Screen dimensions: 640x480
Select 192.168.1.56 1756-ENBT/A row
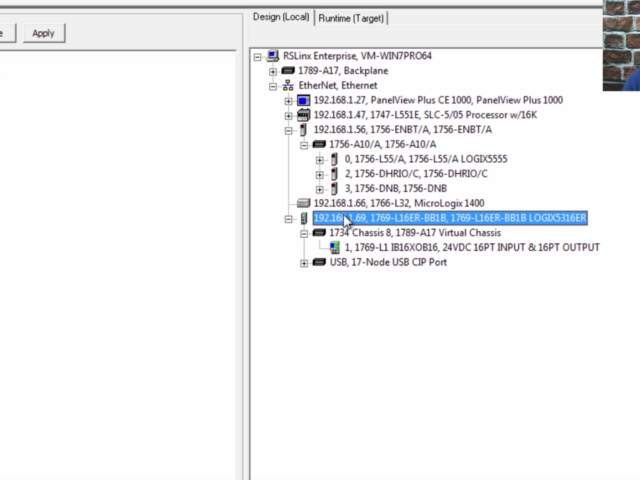(402, 129)
